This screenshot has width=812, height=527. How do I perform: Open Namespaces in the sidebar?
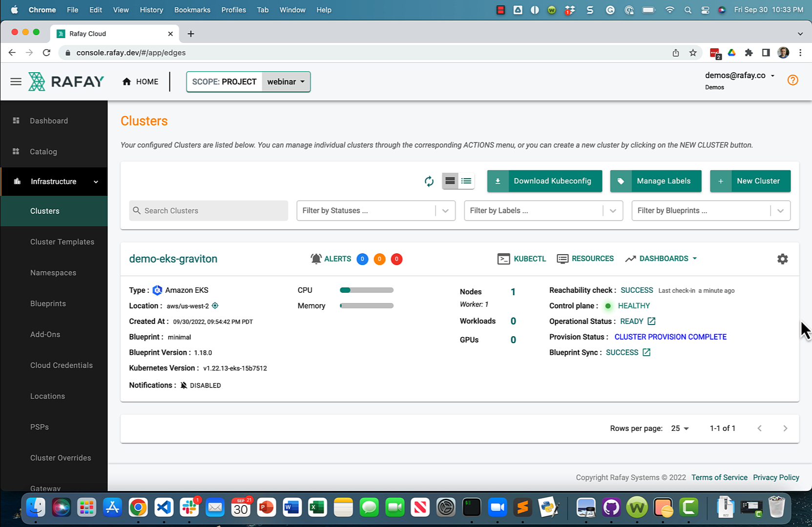(x=54, y=272)
